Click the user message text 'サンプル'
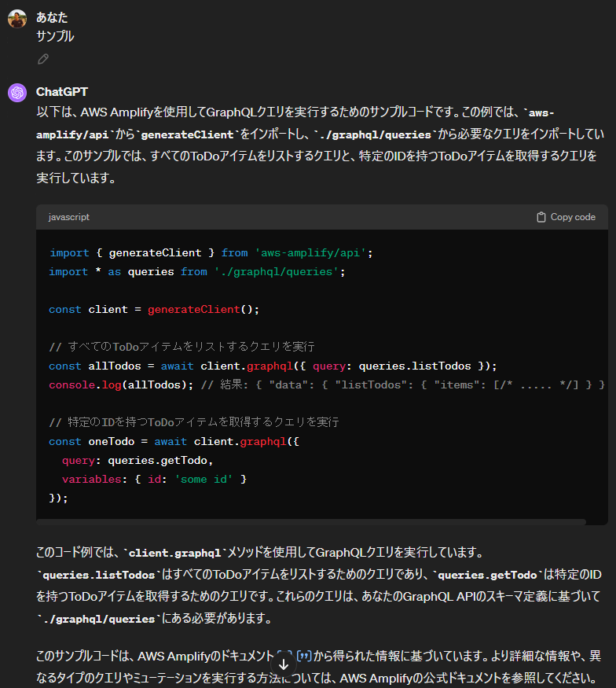 (x=55, y=36)
